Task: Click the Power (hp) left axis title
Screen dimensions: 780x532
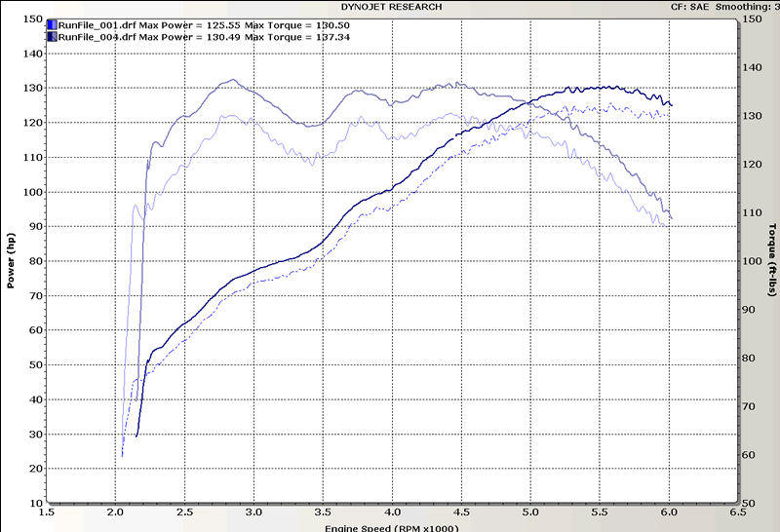Action: (x=11, y=260)
